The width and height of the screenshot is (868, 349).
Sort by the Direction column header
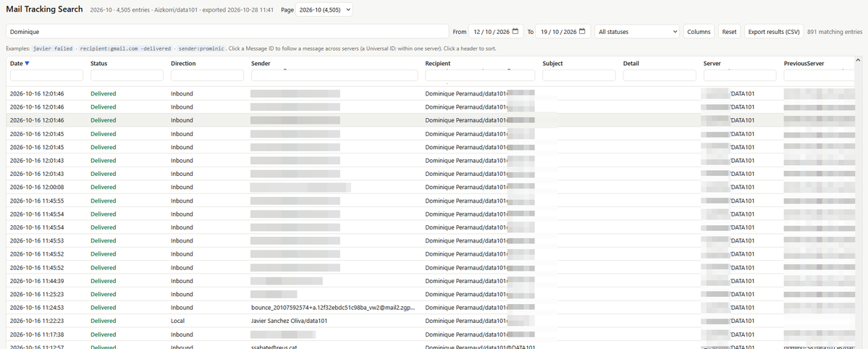tap(183, 64)
